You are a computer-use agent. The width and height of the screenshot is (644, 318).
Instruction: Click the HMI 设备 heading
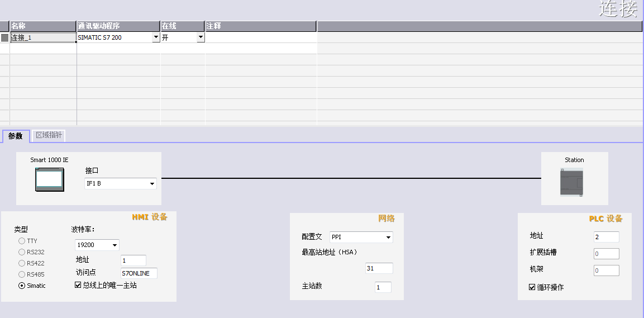click(x=150, y=217)
